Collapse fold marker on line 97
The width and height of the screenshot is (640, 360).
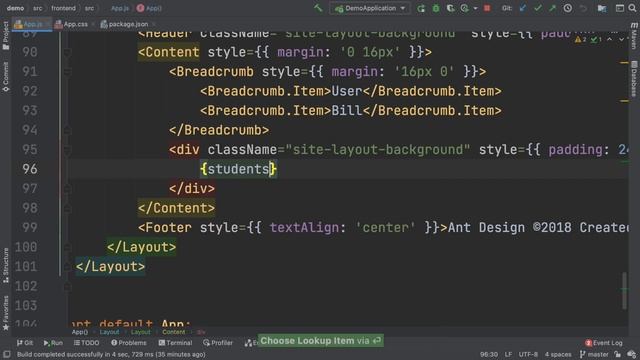67,189
